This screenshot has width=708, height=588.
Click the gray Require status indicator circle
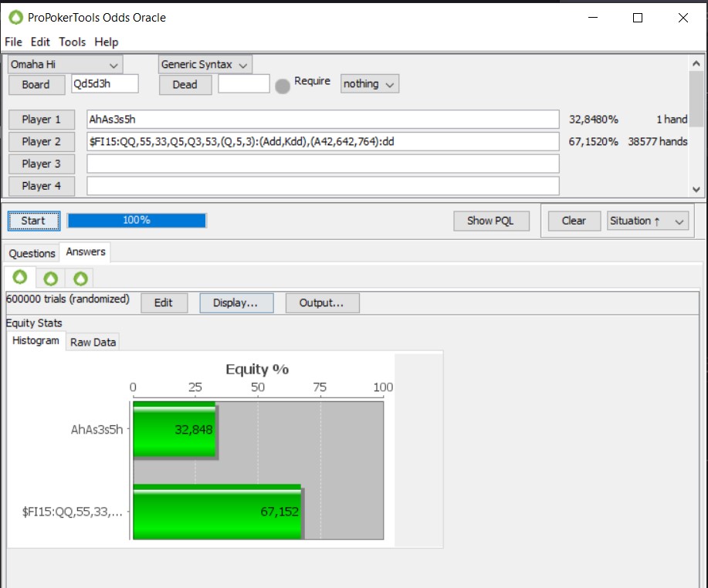[x=283, y=86]
